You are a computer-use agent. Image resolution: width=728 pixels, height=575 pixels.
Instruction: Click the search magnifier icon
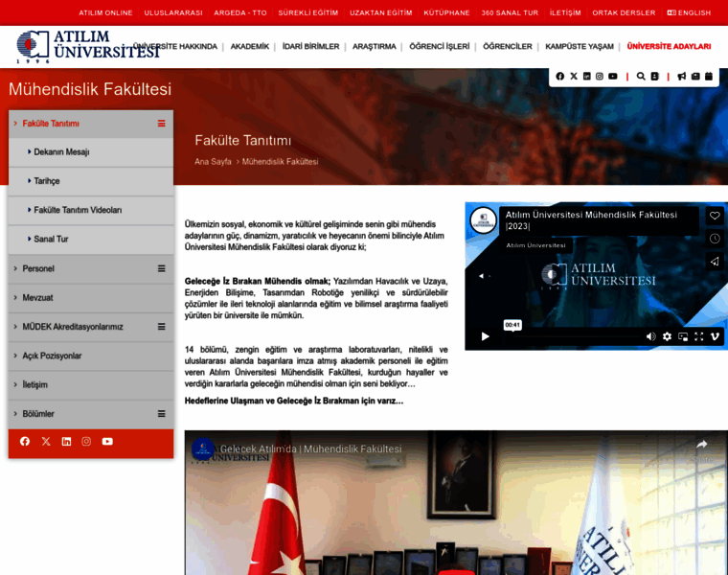click(x=641, y=76)
